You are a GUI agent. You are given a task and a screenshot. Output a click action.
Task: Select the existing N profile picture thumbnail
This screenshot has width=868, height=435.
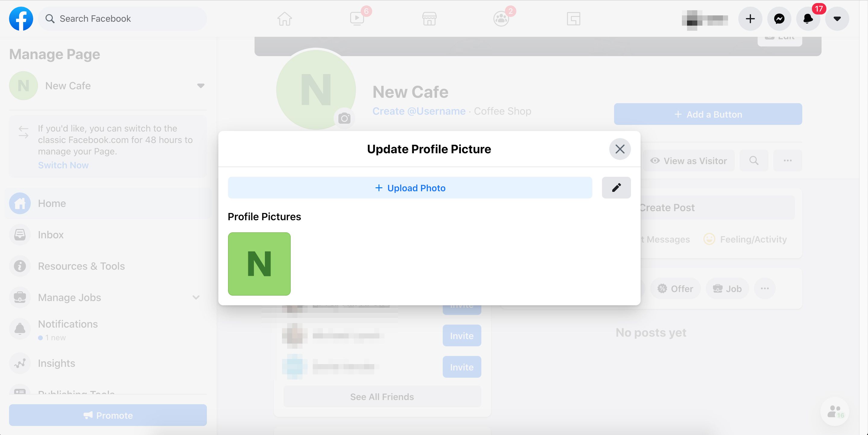pyautogui.click(x=259, y=264)
